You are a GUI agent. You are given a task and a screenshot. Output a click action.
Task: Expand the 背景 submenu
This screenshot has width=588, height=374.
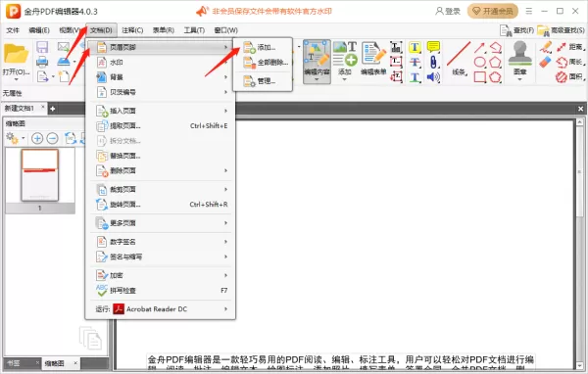(225, 77)
